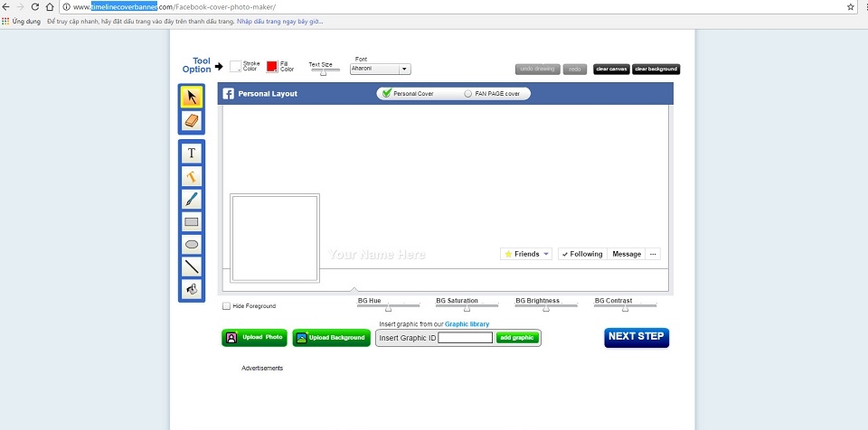The height and width of the screenshot is (430, 868).
Task: Click the undo drawing button
Action: click(537, 70)
